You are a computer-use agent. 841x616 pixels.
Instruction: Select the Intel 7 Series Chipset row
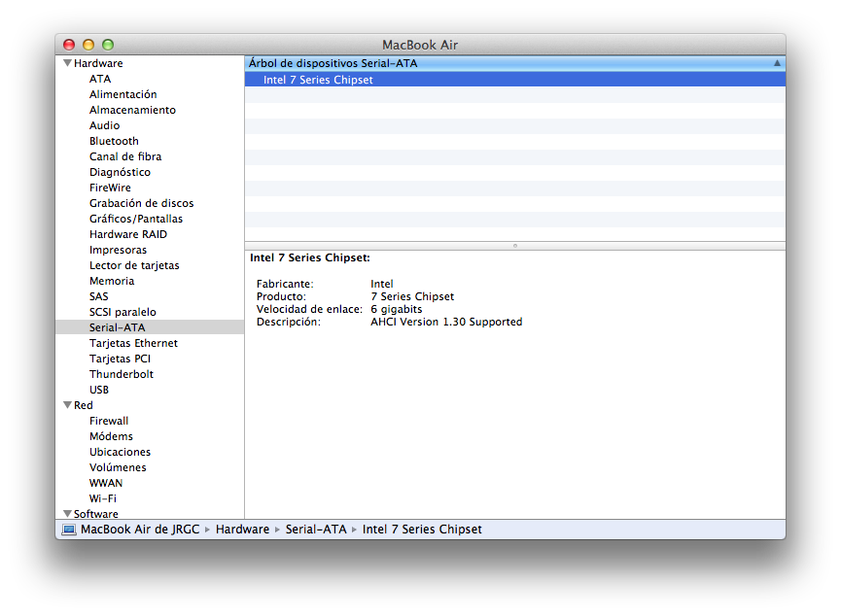tap(515, 80)
